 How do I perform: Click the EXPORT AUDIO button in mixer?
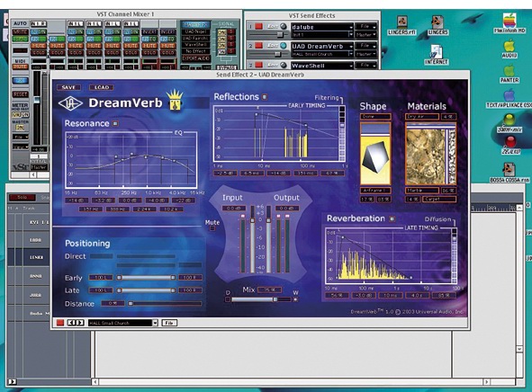195,58
